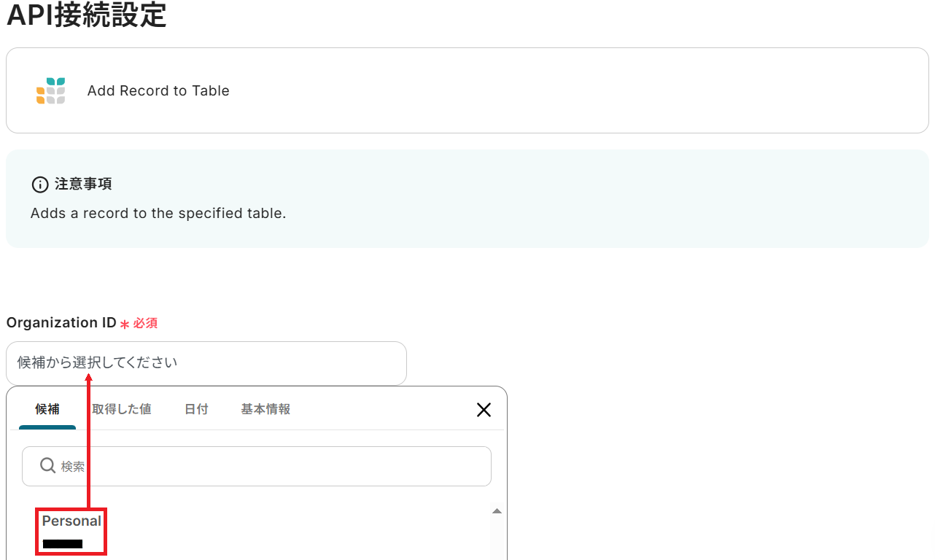Viewport: 935px width, 560px height.
Task: Click the Organization ID field label
Action: click(x=61, y=323)
